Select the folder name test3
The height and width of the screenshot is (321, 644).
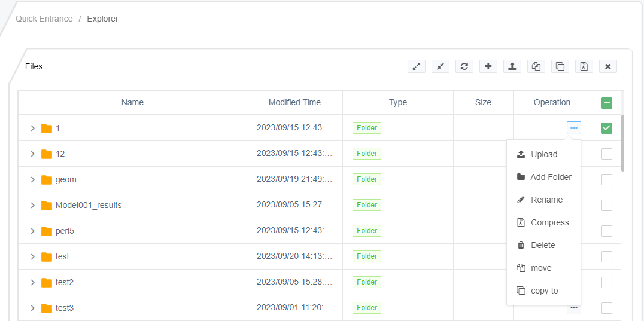(65, 308)
